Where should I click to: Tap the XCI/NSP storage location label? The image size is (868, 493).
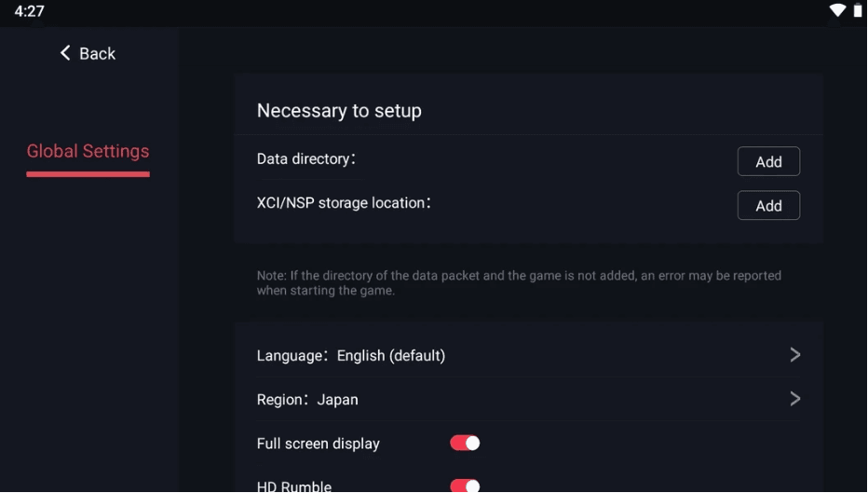pos(343,202)
